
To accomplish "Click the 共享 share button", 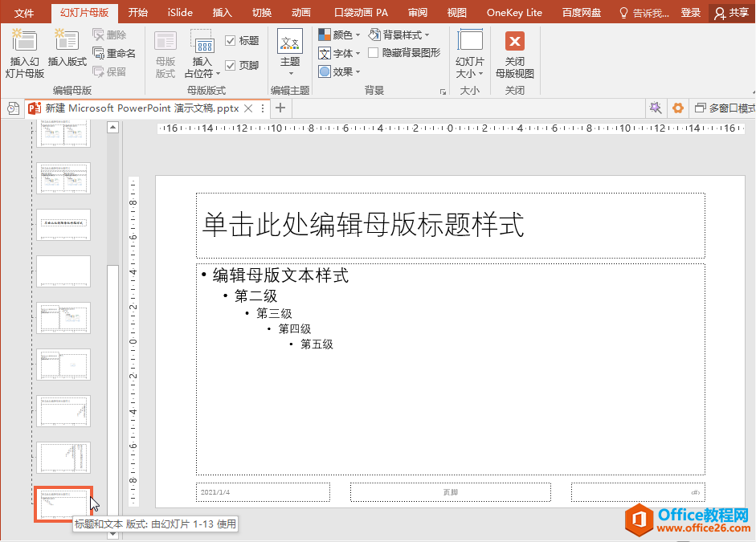I will click(731, 13).
